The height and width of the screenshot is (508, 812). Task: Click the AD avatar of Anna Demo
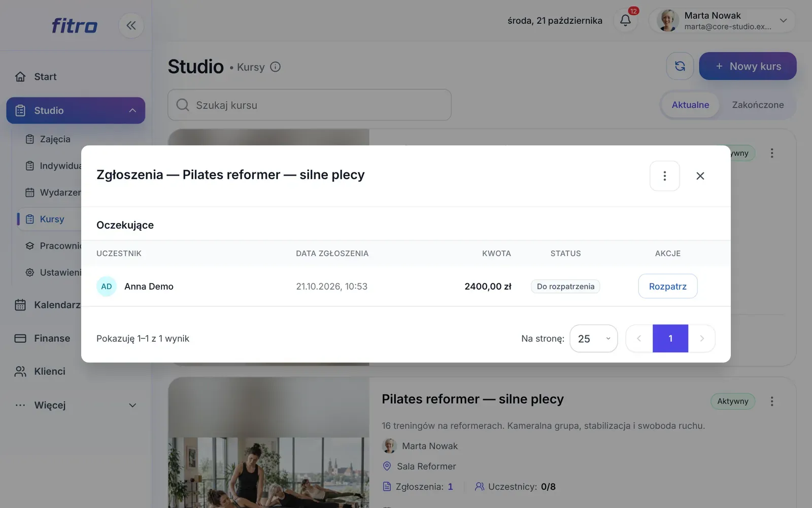click(x=107, y=287)
